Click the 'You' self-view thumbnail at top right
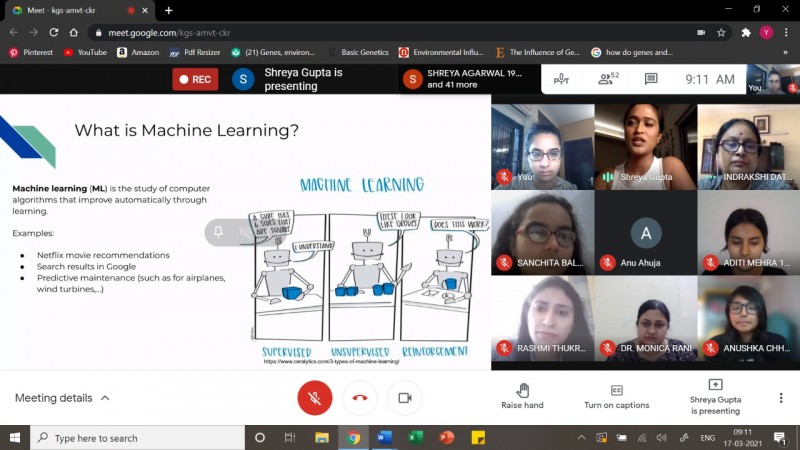800x450 pixels. coord(772,79)
